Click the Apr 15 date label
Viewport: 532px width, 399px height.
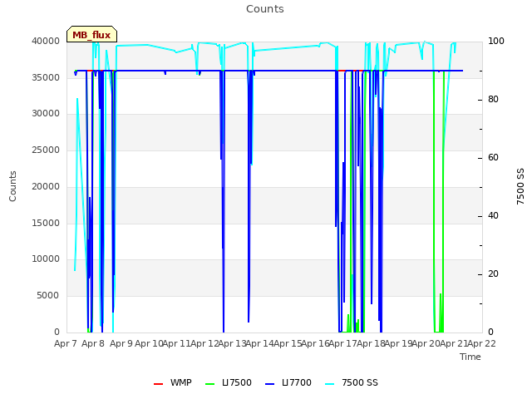(288, 343)
